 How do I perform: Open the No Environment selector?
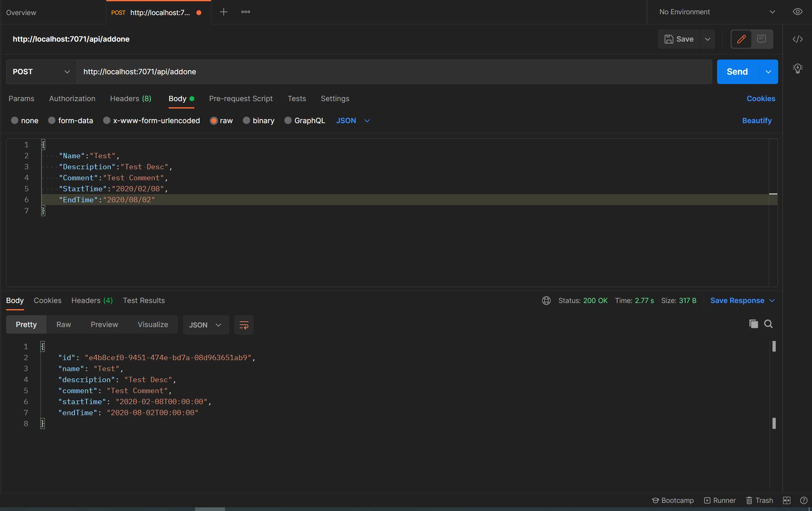[x=717, y=12]
